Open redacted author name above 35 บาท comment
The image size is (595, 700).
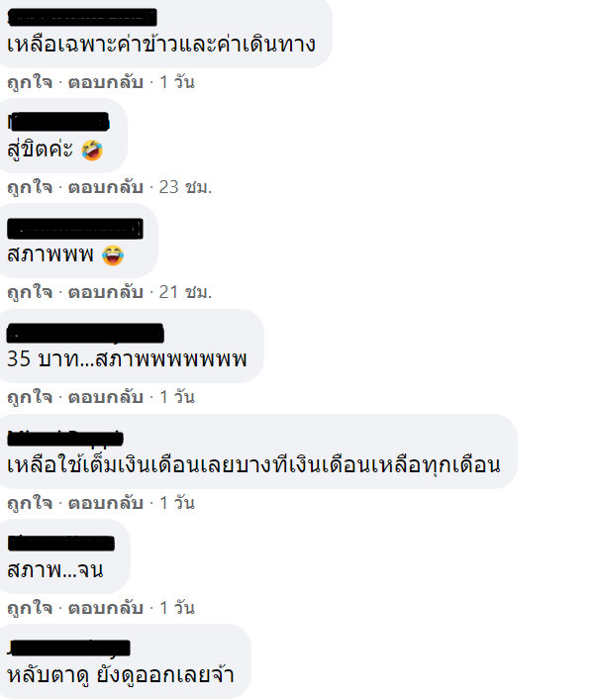[x=85, y=334]
